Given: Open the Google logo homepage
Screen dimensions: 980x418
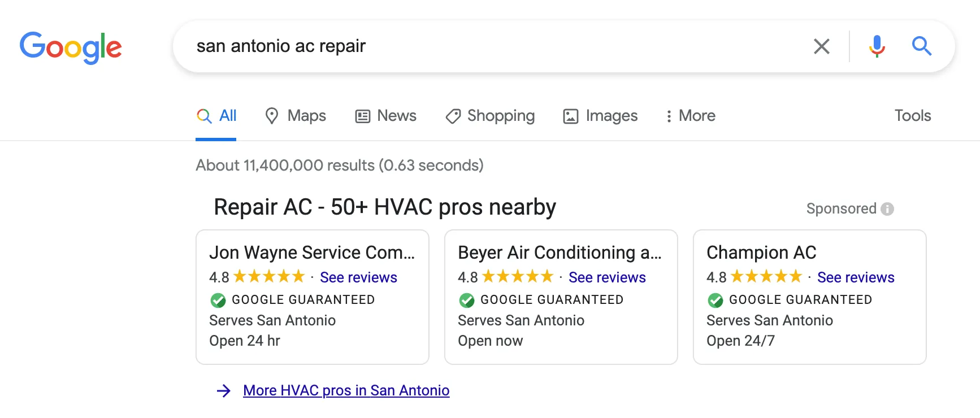Looking at the screenshot, I should [x=71, y=47].
